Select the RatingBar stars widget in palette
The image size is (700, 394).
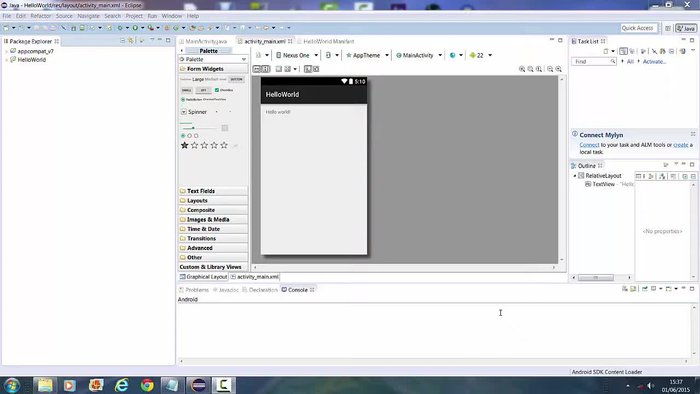click(x=204, y=145)
